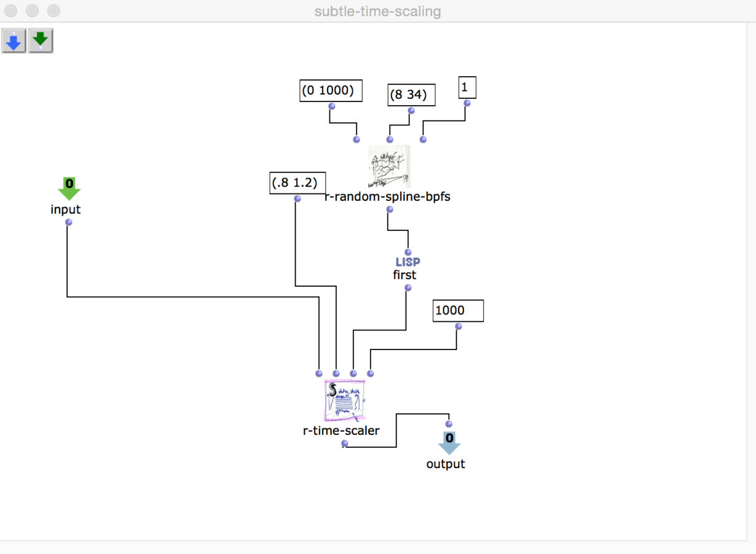
Task: Click the outlet under r-random-spline-bpfs box
Action: [390, 209]
